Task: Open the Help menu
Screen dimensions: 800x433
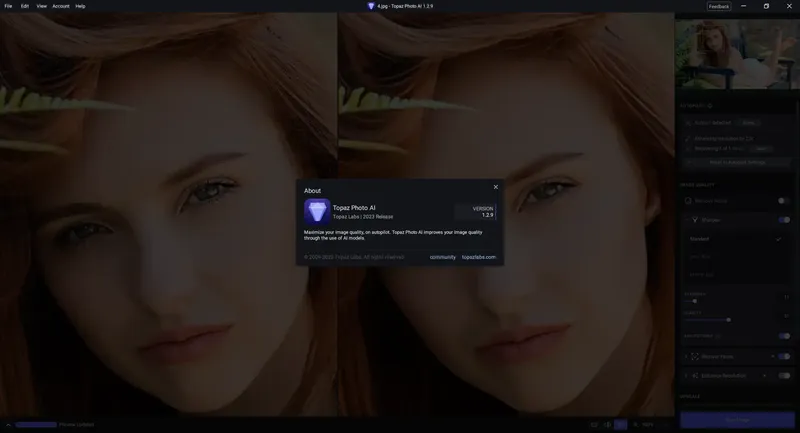Action: (x=80, y=6)
